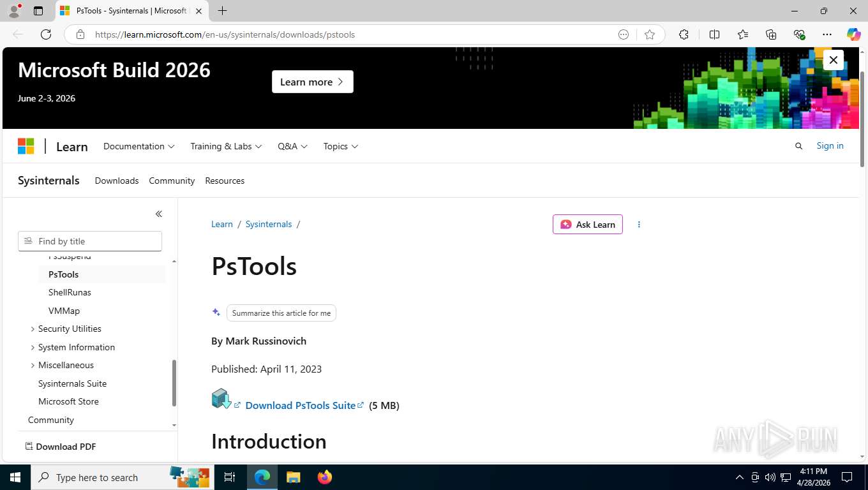Open the Downloads nav item
Viewport: 868px width, 490px height.
117,181
